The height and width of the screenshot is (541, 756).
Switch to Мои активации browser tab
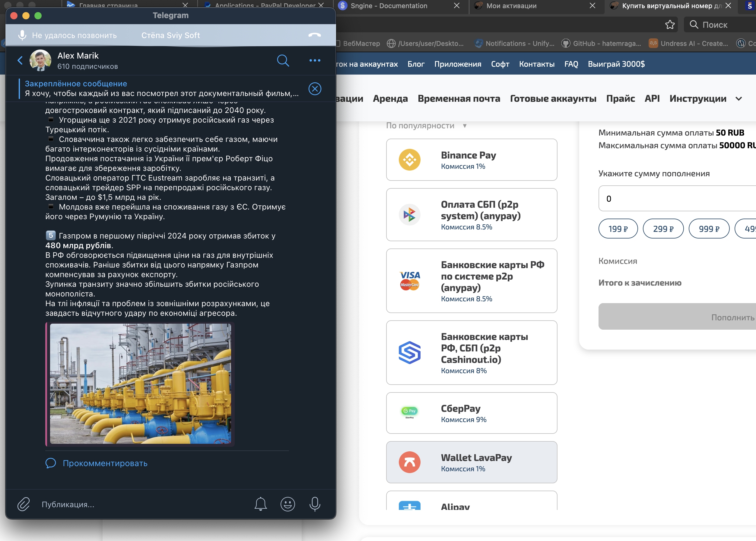511,6
